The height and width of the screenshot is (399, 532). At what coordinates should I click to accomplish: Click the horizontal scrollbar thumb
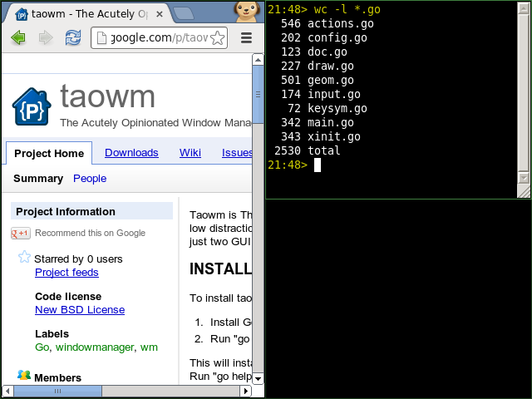point(57,392)
